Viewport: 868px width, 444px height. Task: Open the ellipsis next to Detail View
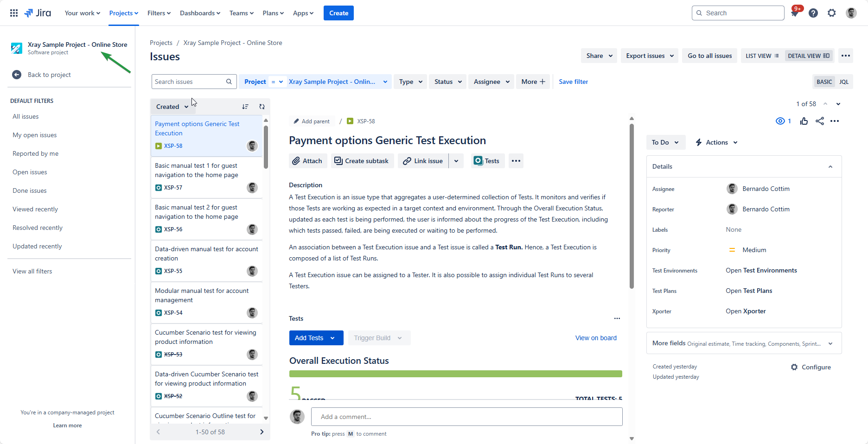pyautogui.click(x=846, y=56)
